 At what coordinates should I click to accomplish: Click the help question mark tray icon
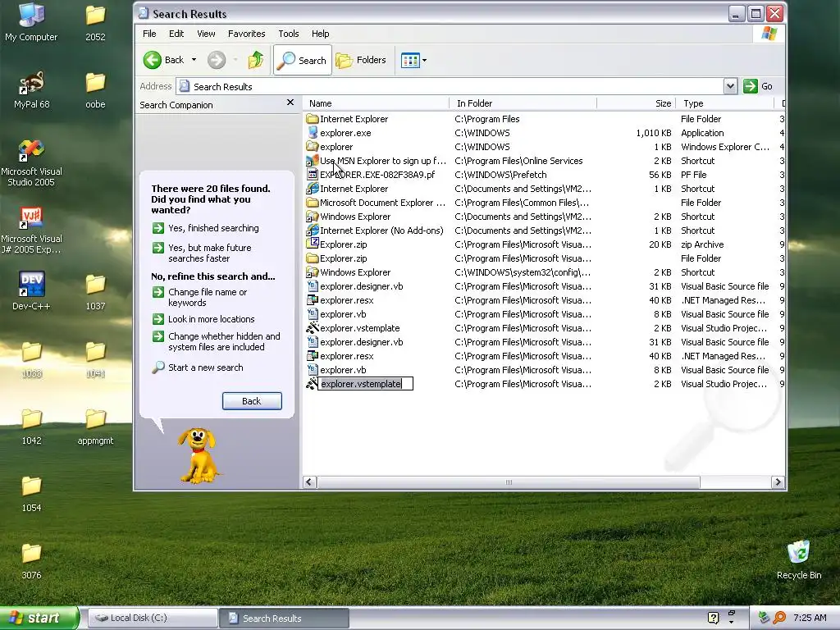pos(713,618)
